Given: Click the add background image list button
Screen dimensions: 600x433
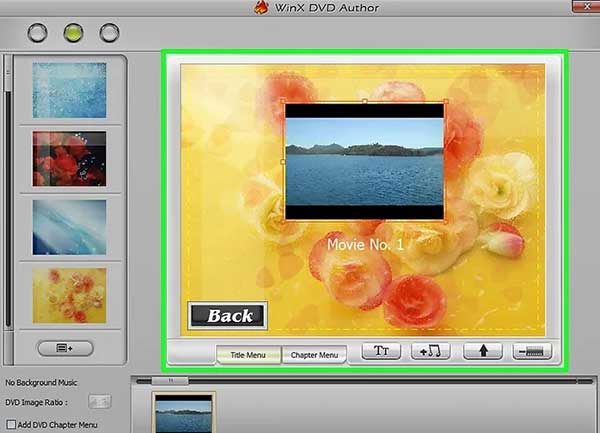Looking at the screenshot, I should [65, 348].
